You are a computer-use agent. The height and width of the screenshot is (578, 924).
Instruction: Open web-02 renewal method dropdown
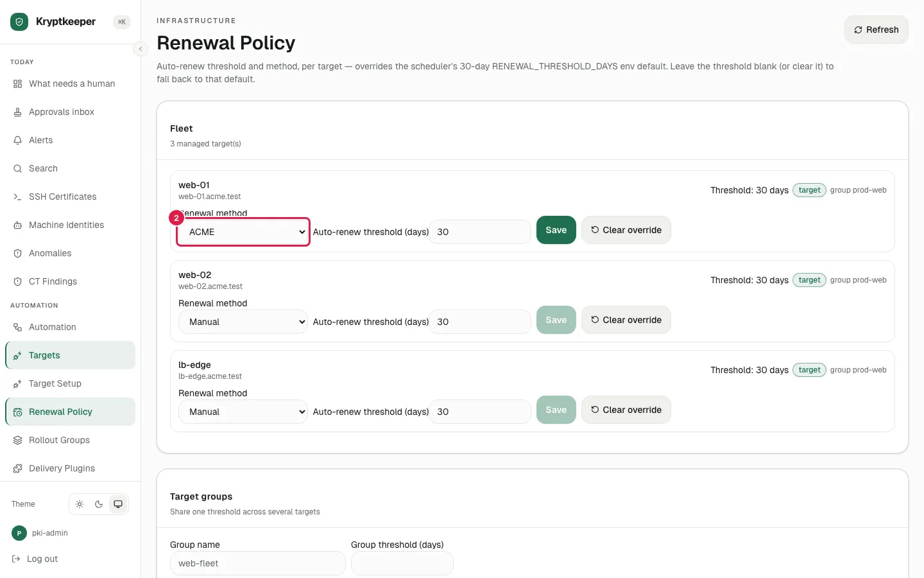[x=243, y=322]
